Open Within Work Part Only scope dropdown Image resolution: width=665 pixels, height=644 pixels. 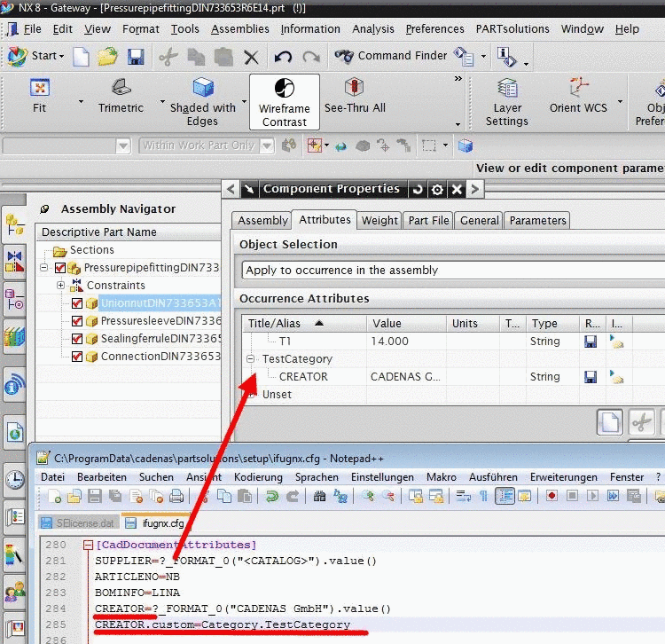(x=267, y=146)
